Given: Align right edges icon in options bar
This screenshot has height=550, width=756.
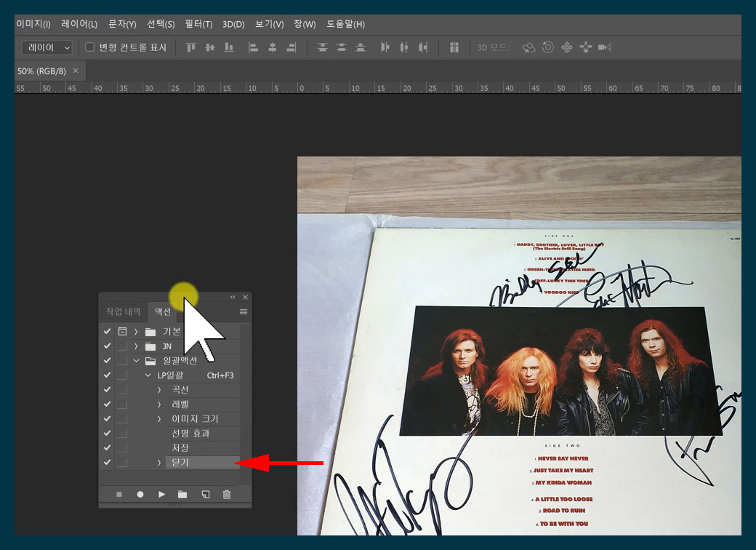Looking at the screenshot, I should pos(291,47).
